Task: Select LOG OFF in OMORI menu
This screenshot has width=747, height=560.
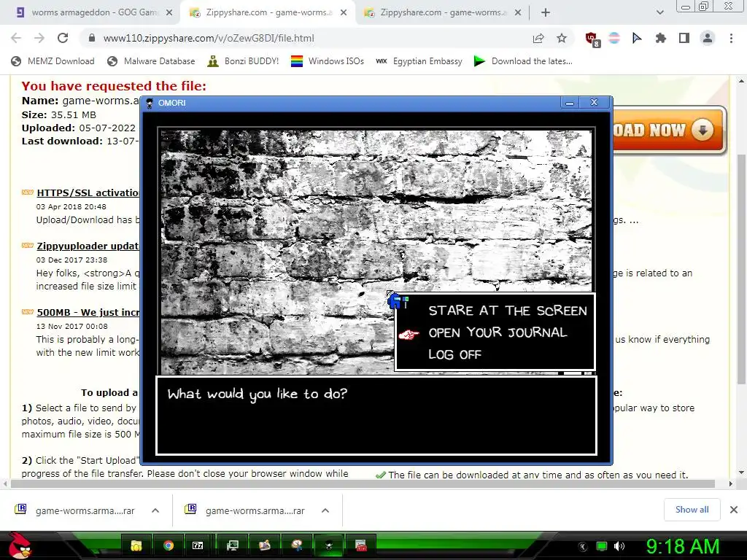Action: [454, 354]
